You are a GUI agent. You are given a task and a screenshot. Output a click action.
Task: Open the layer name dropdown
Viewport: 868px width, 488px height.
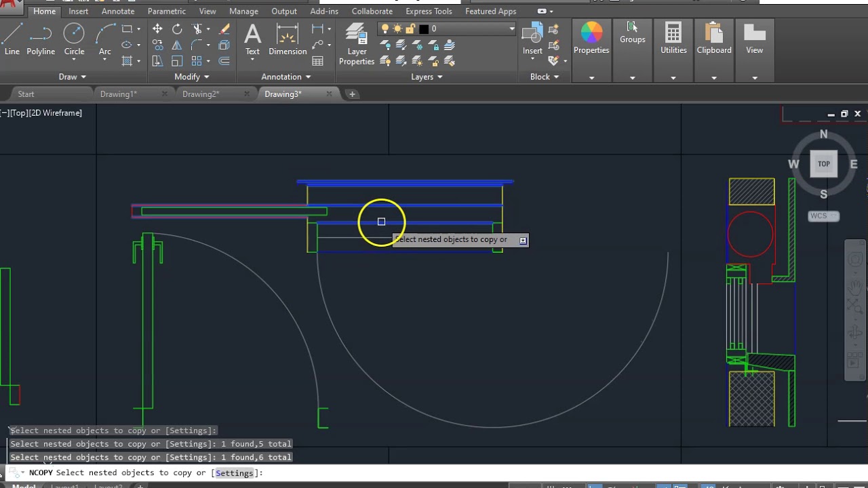(x=512, y=28)
